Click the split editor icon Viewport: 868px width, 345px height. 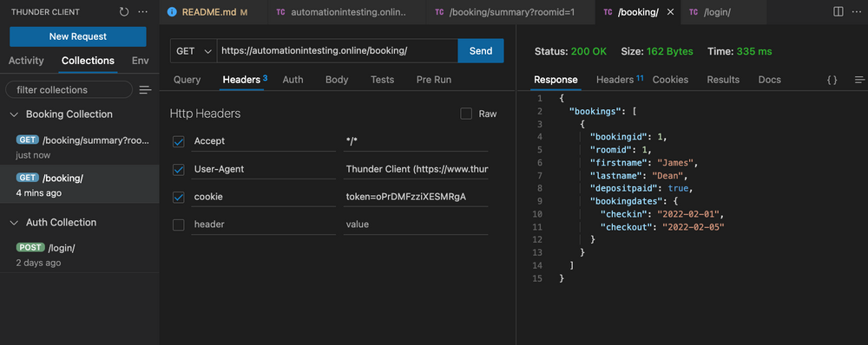pos(838,11)
